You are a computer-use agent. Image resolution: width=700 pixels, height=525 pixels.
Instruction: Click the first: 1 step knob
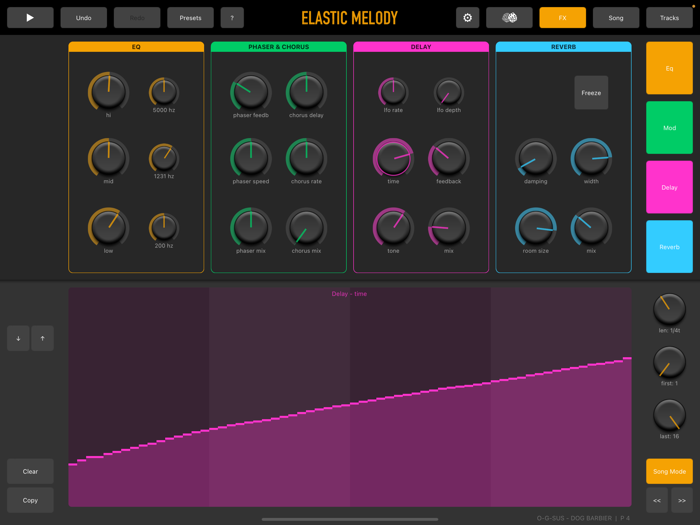tap(669, 362)
